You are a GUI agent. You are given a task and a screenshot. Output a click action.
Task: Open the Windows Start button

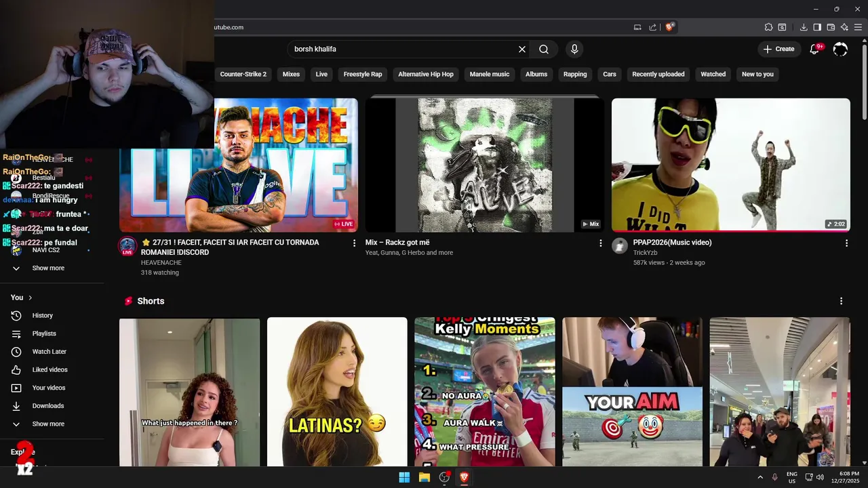(404, 477)
